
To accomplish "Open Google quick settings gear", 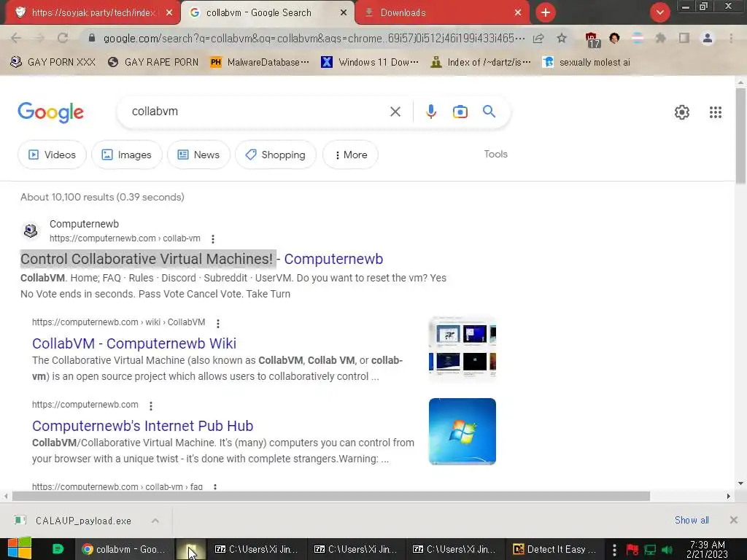I will (x=682, y=112).
